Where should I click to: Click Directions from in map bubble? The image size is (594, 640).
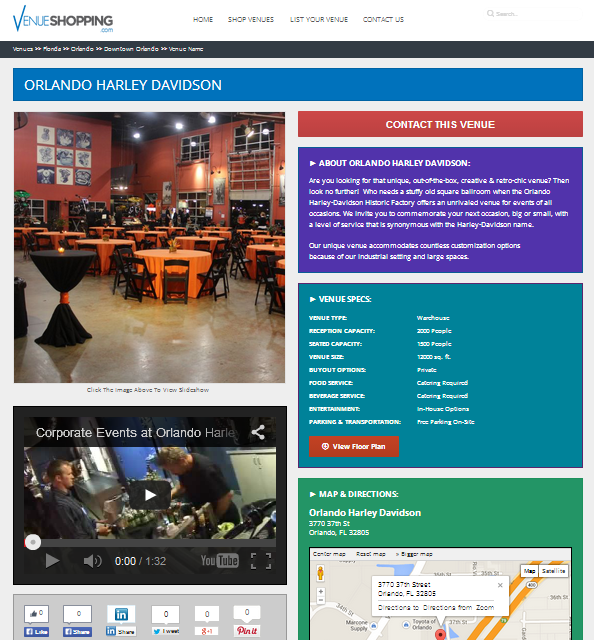pyautogui.click(x=447, y=607)
